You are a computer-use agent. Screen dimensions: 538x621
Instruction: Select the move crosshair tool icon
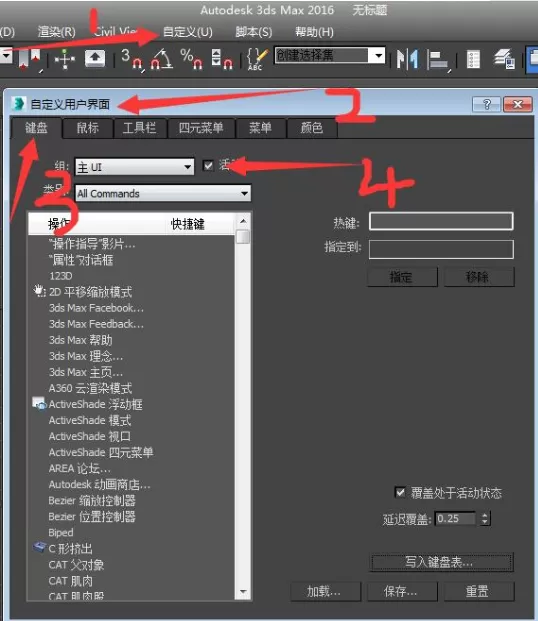point(65,59)
